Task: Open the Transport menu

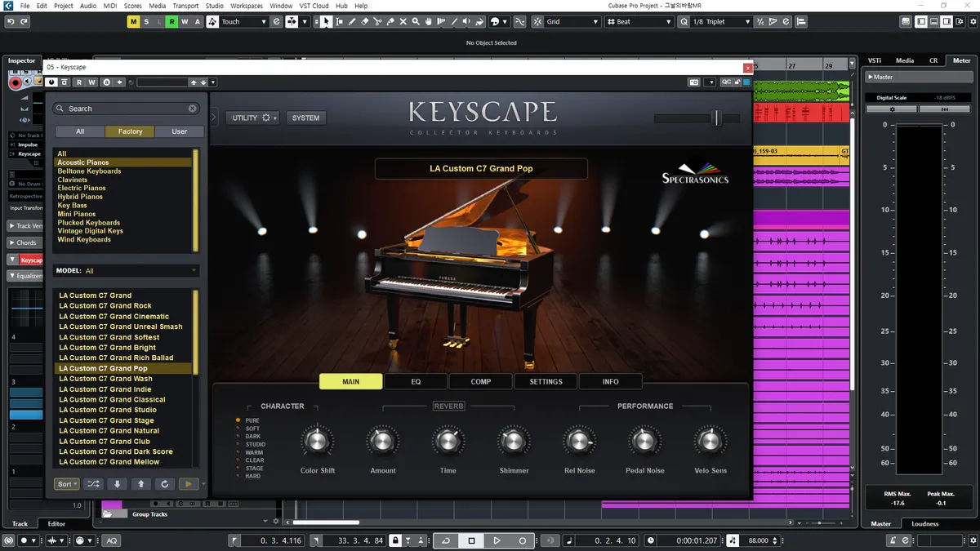Action: [185, 6]
